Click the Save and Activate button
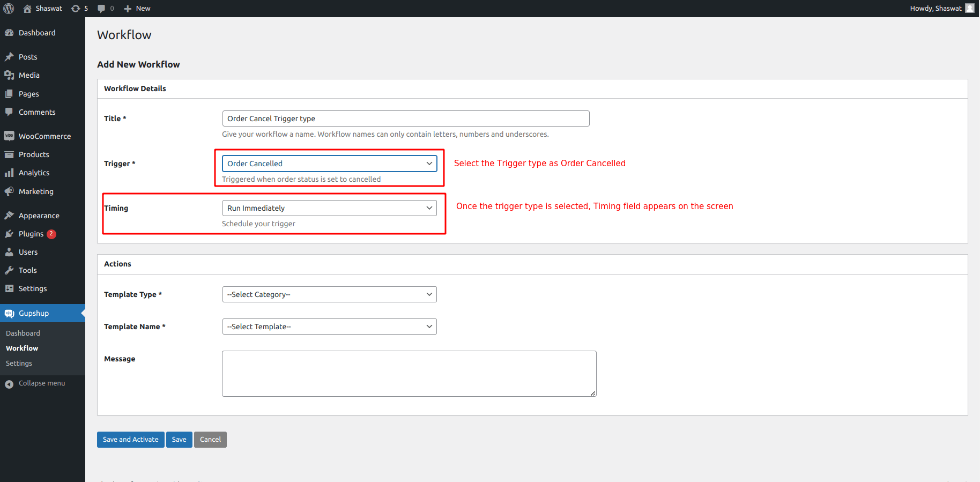The image size is (980, 482). coord(131,440)
